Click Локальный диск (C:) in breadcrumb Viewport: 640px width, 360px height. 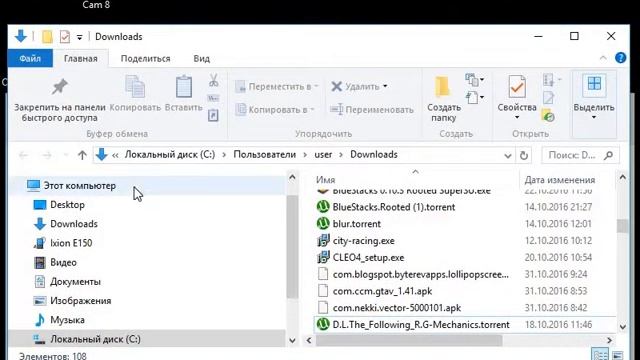[x=170, y=155]
